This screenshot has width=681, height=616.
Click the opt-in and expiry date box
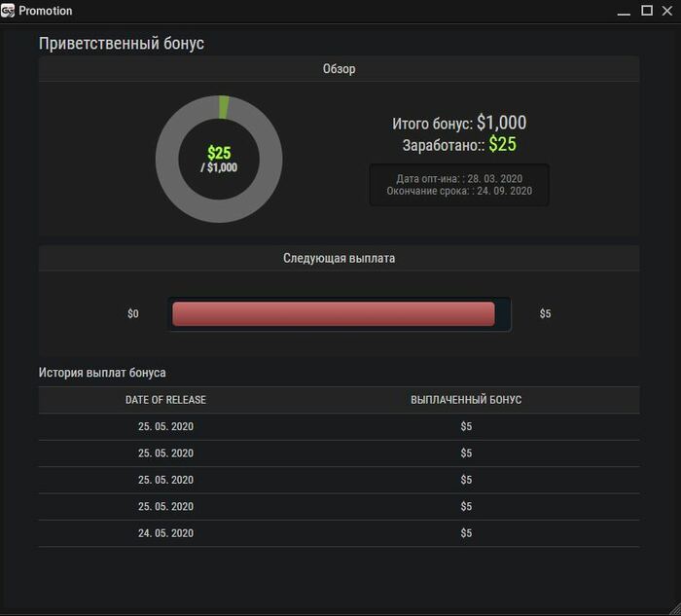tap(459, 185)
